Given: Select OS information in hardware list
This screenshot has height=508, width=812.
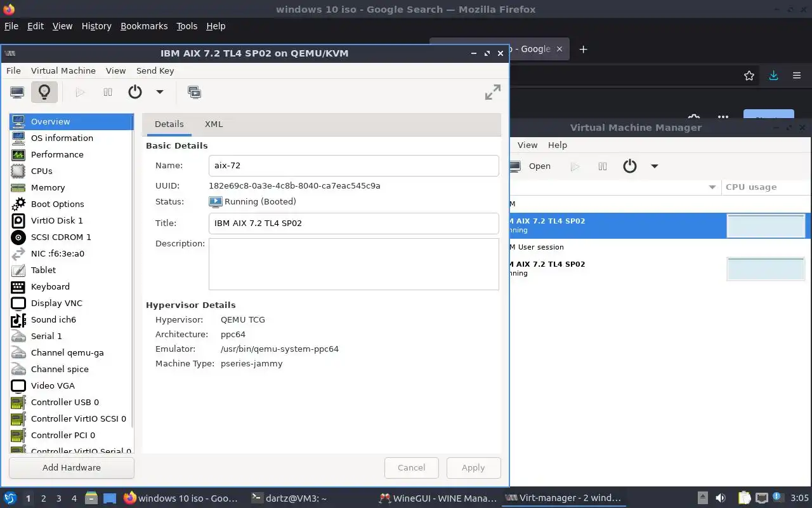Looking at the screenshot, I should click(72, 138).
